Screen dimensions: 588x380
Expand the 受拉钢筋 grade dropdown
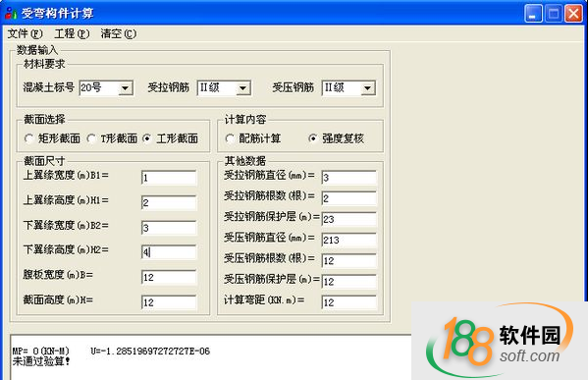(242, 88)
